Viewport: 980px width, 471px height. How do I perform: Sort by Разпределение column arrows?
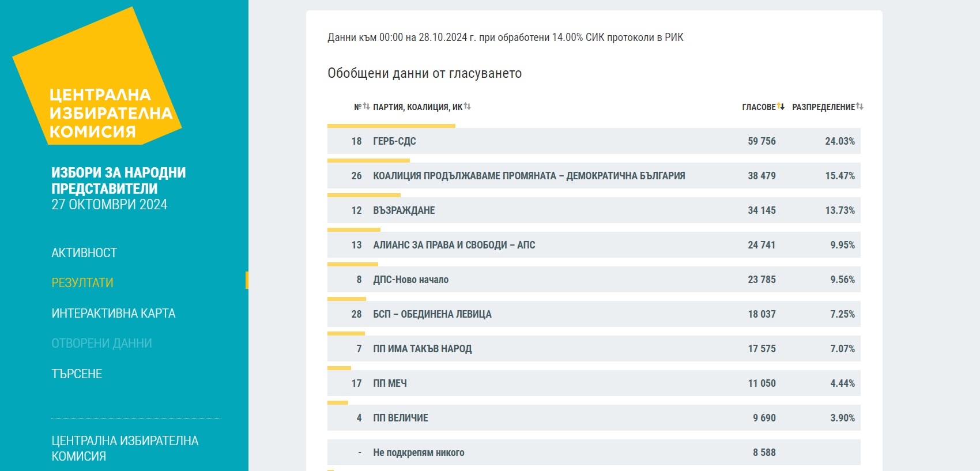pos(860,106)
